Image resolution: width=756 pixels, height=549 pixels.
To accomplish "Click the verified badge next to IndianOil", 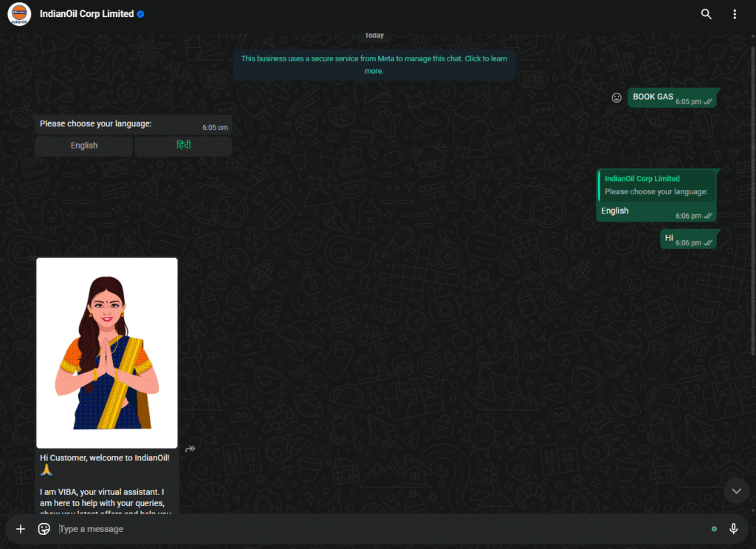I will pyautogui.click(x=141, y=14).
